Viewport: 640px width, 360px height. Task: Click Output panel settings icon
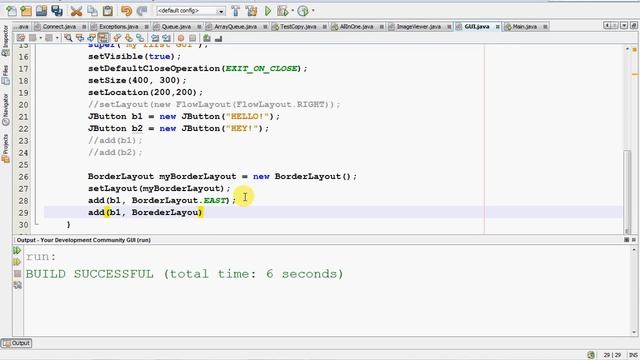(x=17, y=285)
